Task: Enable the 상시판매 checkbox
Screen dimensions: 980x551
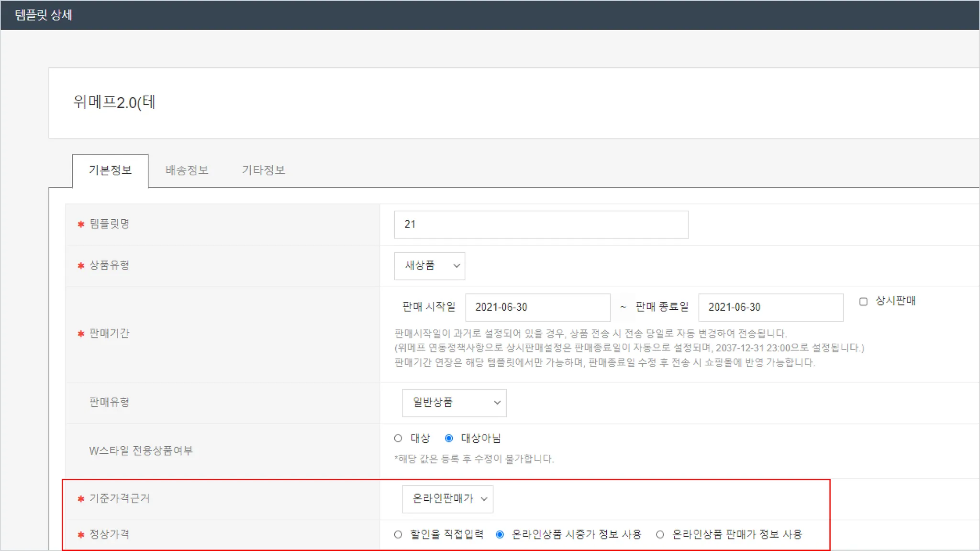Action: pyautogui.click(x=863, y=302)
